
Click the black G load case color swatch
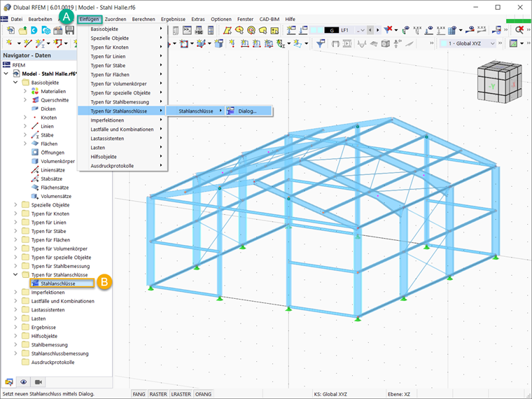pos(332,30)
